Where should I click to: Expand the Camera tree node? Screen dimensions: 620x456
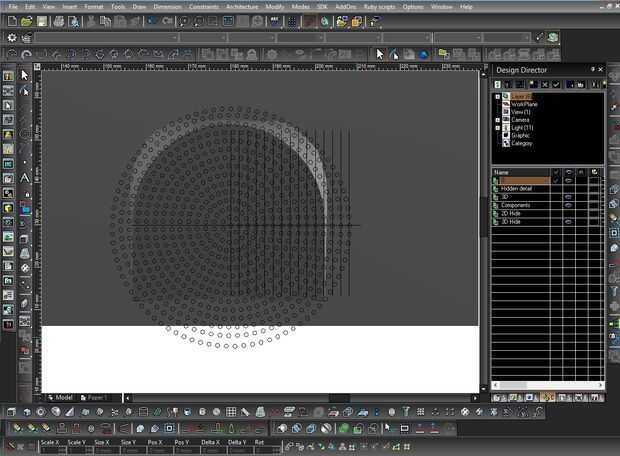(x=497, y=119)
